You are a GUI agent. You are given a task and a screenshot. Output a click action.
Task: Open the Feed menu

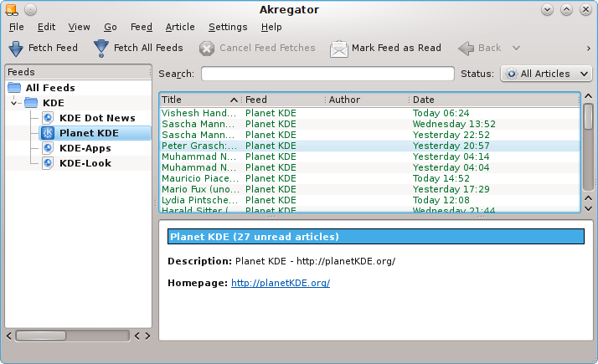click(x=141, y=27)
